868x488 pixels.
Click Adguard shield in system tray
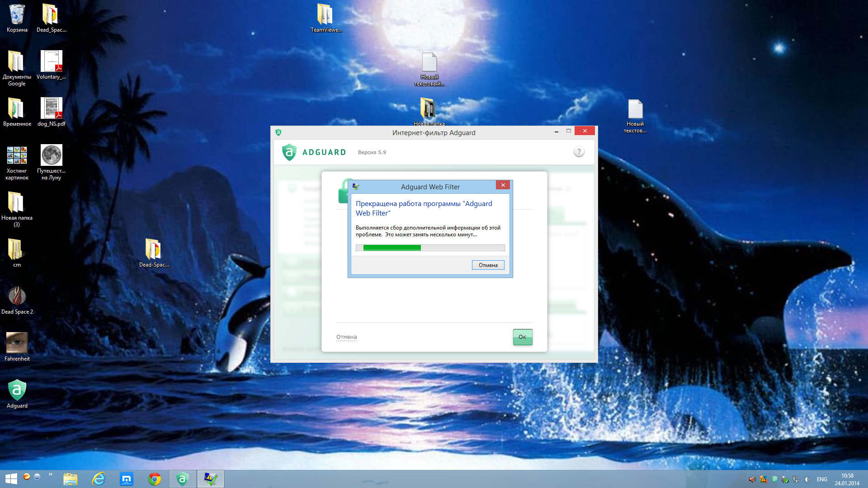(774, 479)
